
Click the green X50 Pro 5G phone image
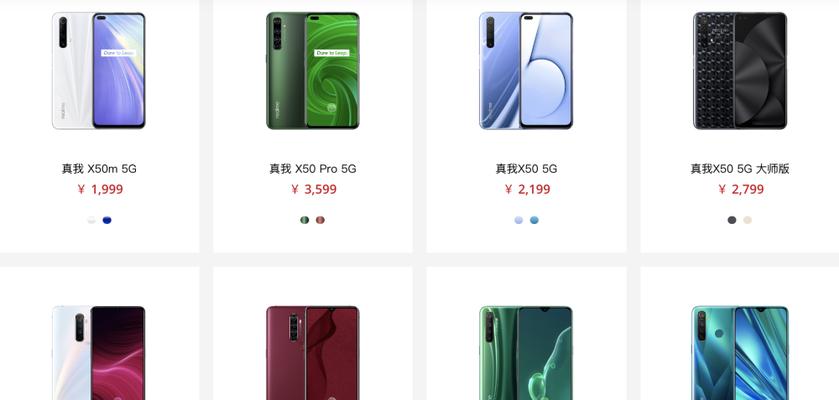point(312,71)
